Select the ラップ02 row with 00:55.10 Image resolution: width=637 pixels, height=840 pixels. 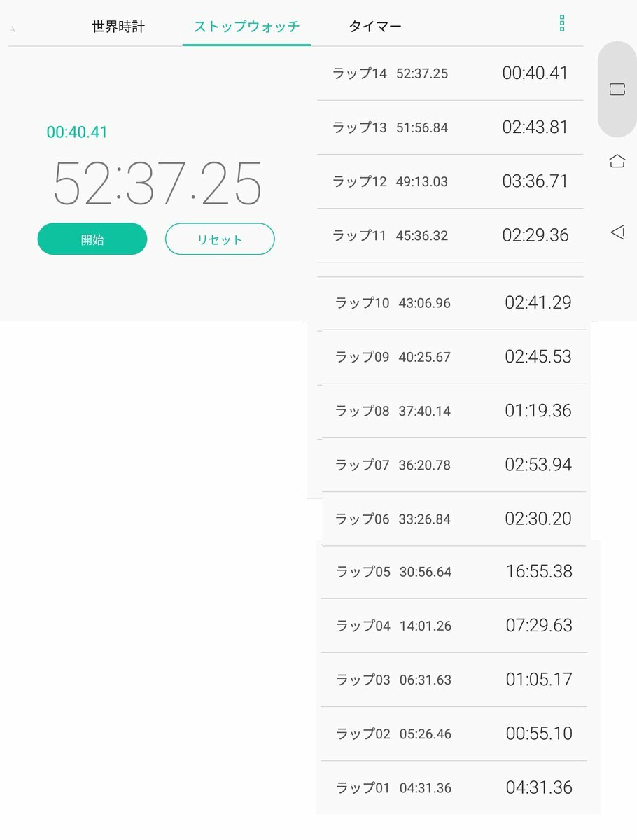pyautogui.click(x=454, y=734)
